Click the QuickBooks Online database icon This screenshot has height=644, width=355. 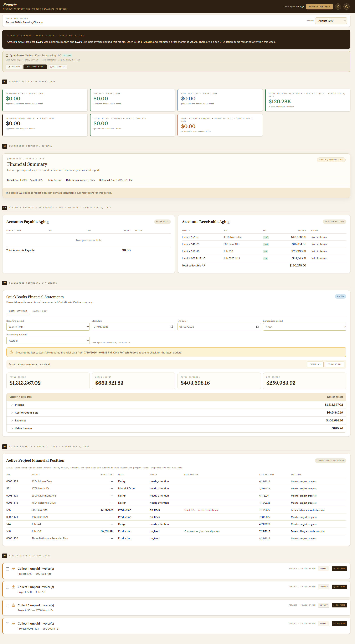coord(7,55)
